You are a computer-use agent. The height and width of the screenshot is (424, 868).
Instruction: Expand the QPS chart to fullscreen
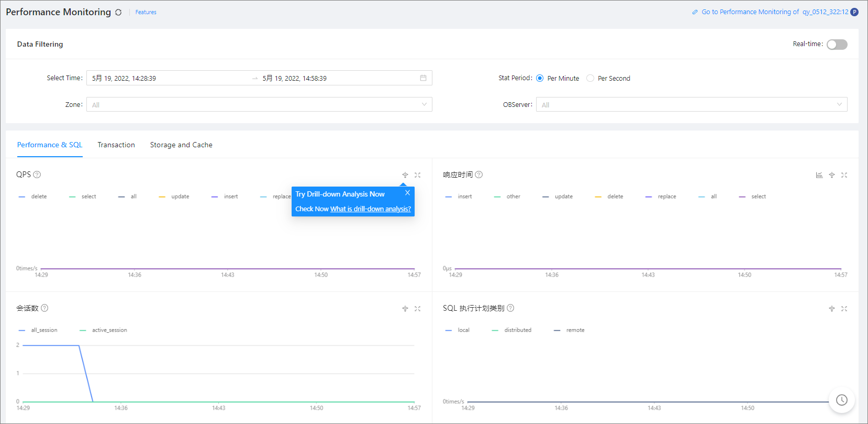coord(417,175)
